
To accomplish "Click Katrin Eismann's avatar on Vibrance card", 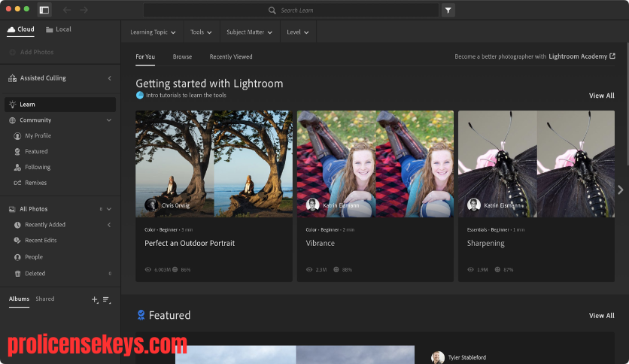I will [x=312, y=205].
